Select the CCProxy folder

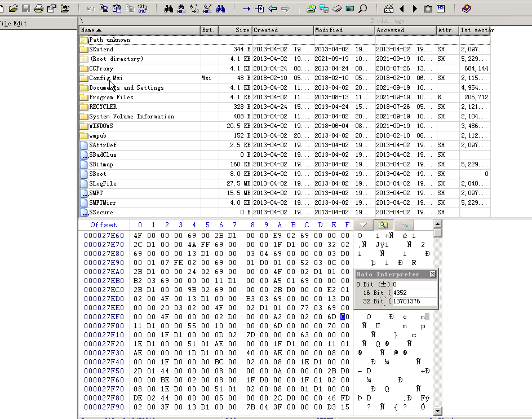click(285, 68)
